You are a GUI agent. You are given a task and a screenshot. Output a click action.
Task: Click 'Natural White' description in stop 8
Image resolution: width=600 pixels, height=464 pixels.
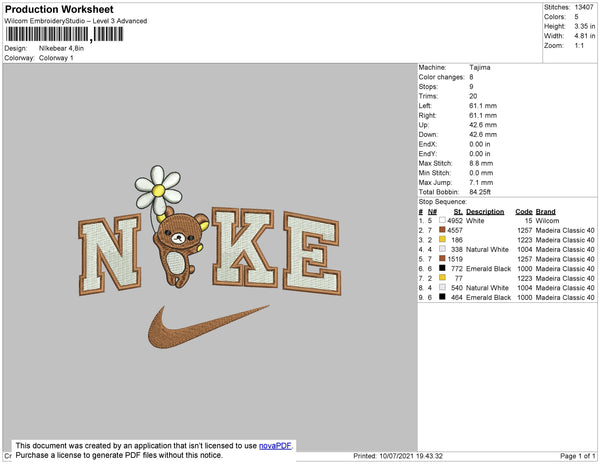(487, 288)
